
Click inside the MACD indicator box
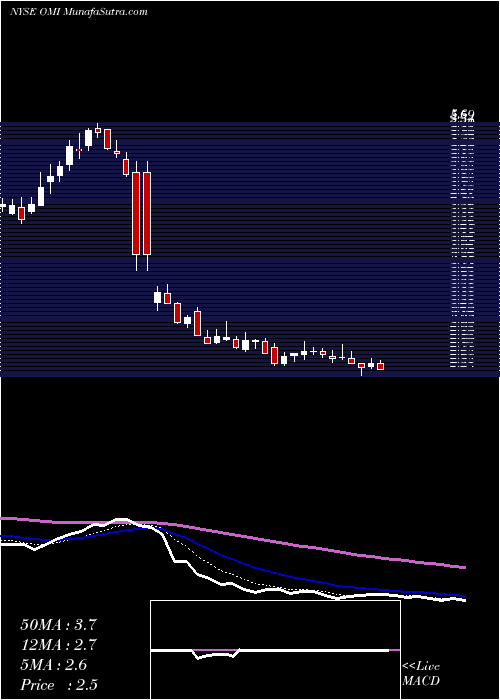pyautogui.click(x=275, y=650)
